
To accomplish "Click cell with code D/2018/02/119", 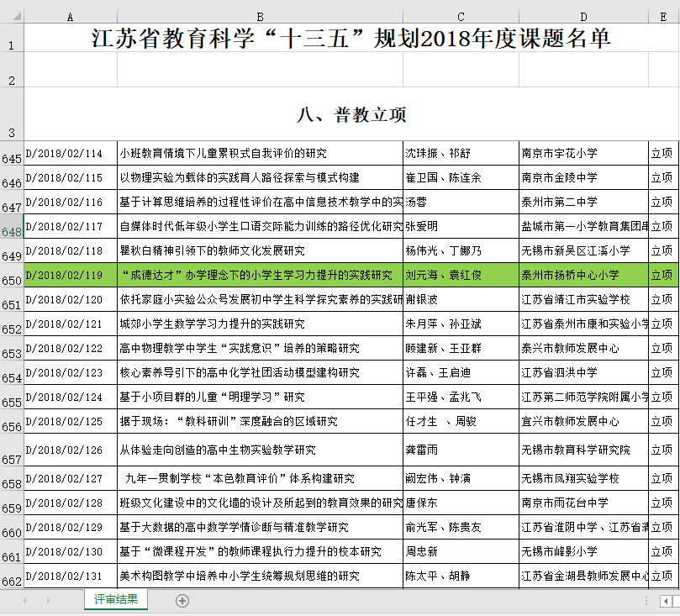I will [x=70, y=275].
